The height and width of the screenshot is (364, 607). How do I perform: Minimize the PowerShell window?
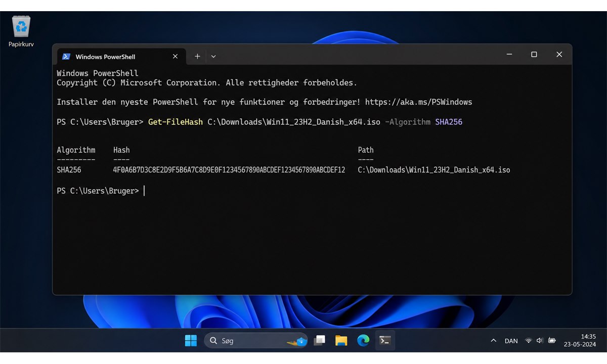click(509, 55)
